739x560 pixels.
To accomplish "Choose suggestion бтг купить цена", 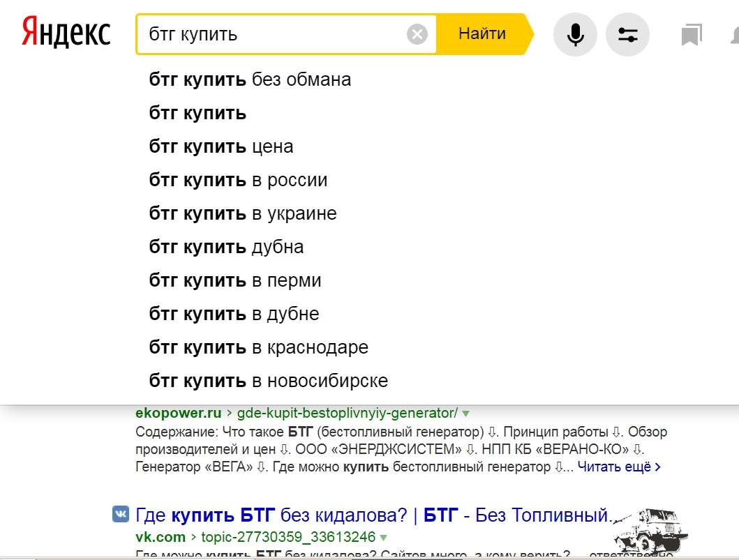I will pos(221,146).
